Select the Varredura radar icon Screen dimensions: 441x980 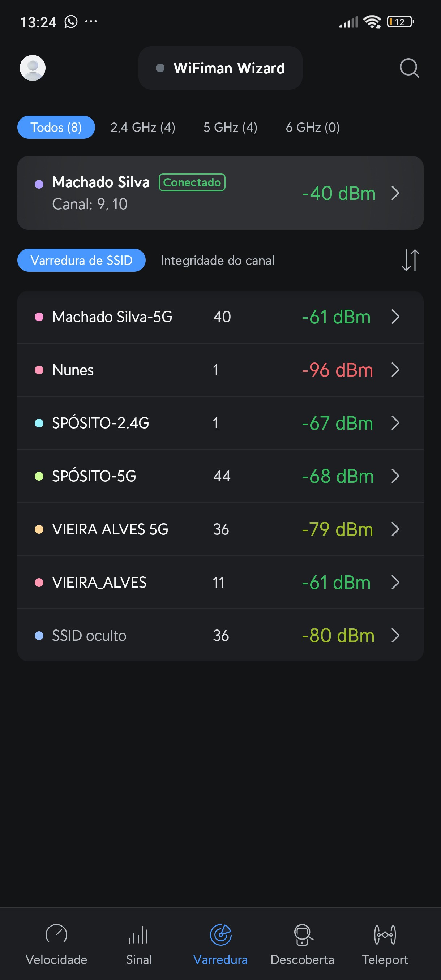click(x=221, y=934)
